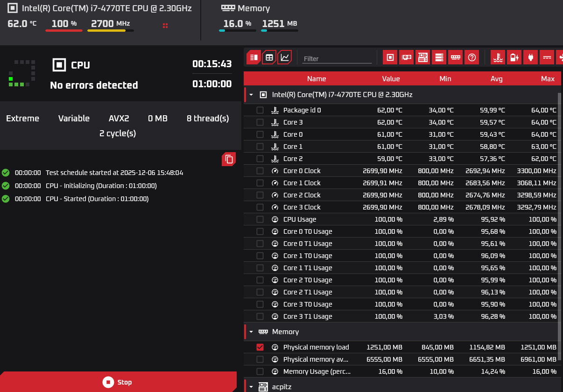Click the usage icon on CPU Usage row
The width and height of the screenshot is (563, 392).
(275, 219)
